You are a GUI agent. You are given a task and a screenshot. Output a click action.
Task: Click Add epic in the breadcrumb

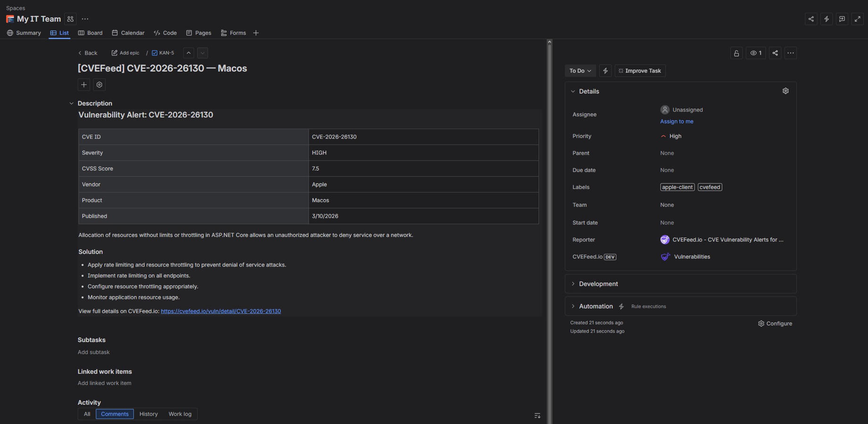pos(125,53)
